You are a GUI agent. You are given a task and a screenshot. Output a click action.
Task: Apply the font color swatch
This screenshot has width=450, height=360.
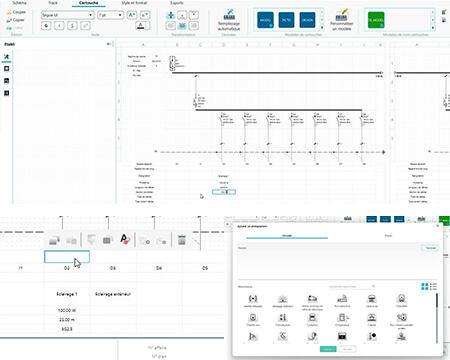(x=141, y=26)
